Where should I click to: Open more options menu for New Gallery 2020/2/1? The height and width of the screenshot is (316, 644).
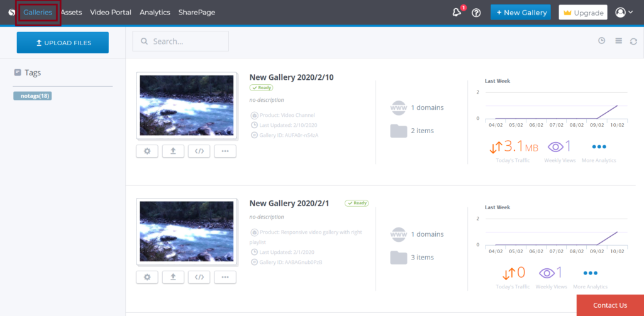[x=225, y=276]
